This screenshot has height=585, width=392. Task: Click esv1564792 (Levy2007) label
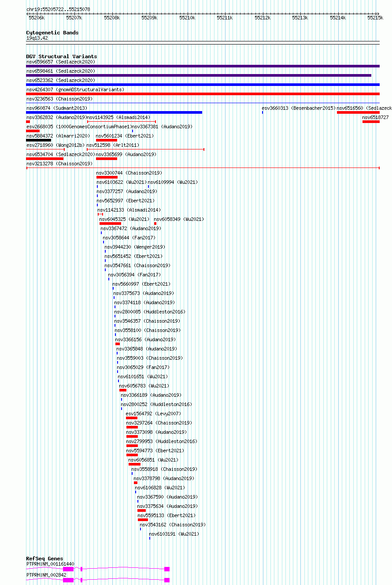pyautogui.click(x=153, y=414)
